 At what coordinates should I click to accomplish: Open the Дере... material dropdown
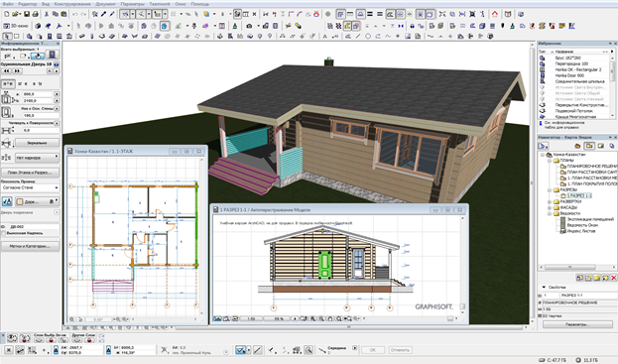point(37,201)
